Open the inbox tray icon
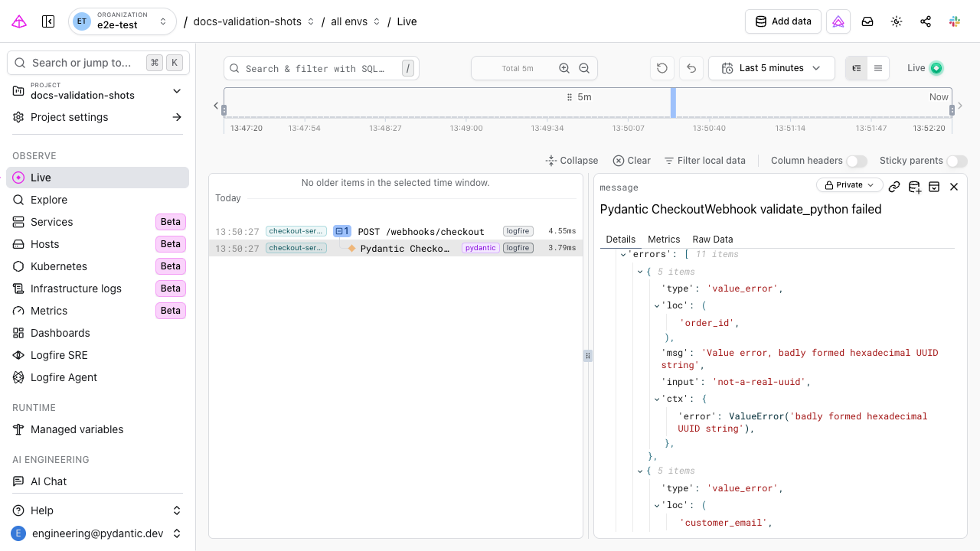Viewport: 980px width, 551px height. point(867,21)
